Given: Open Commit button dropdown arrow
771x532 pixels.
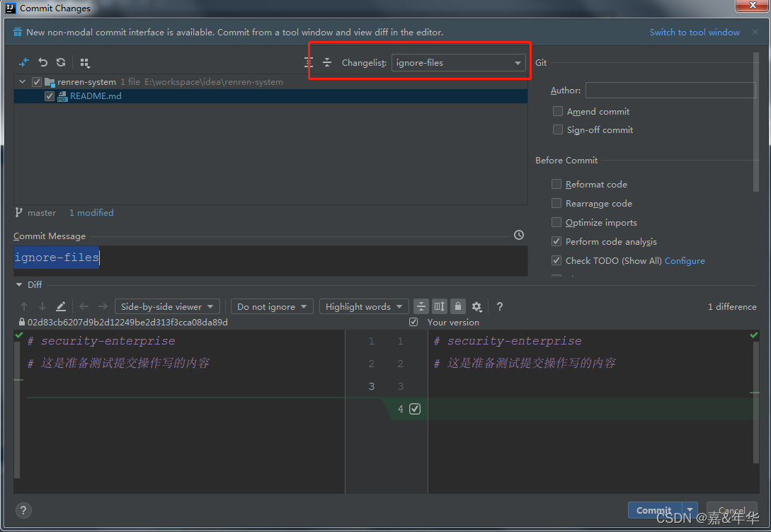Looking at the screenshot, I should click(x=690, y=510).
